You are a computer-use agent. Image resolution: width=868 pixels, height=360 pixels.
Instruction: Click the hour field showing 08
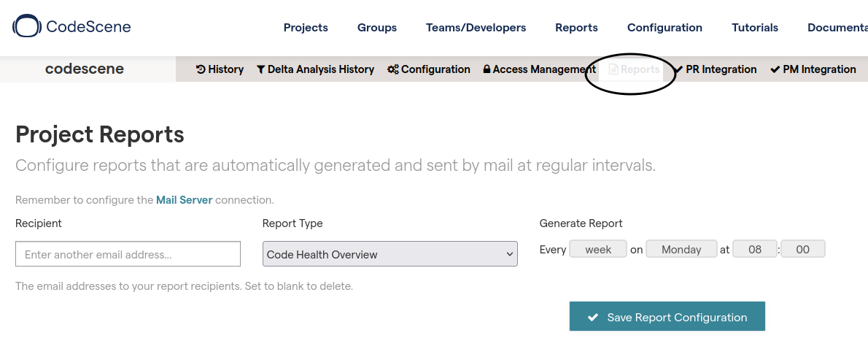[755, 249]
